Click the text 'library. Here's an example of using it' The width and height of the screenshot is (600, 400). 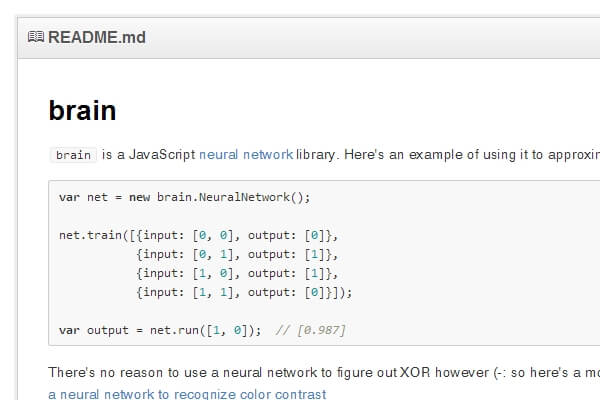tap(412, 155)
